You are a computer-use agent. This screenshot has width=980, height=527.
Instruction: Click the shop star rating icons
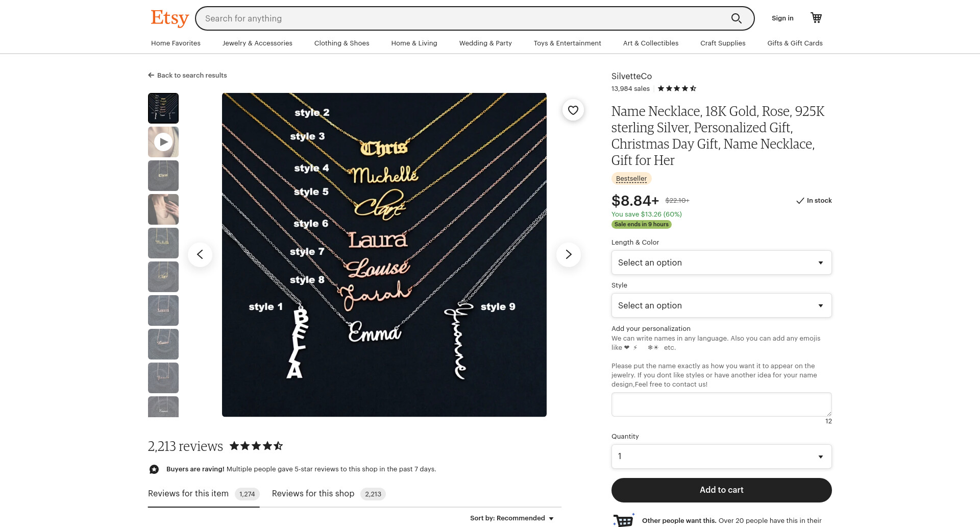(x=677, y=88)
